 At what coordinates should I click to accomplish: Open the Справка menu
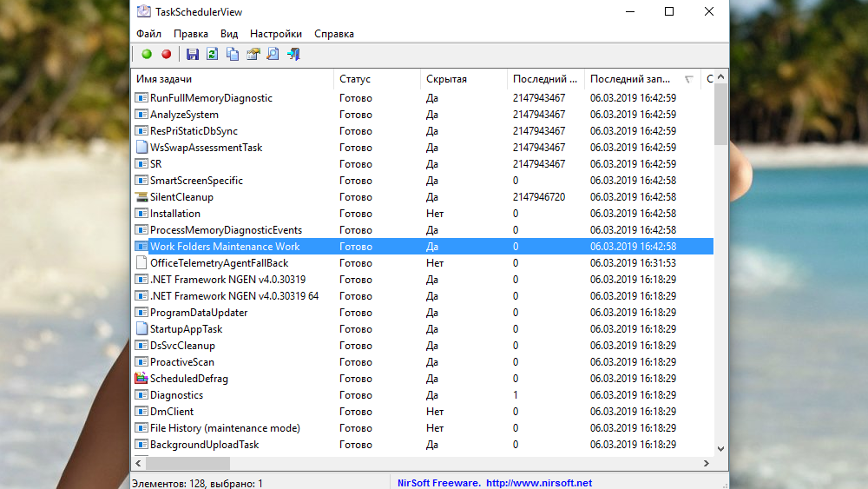tap(334, 34)
